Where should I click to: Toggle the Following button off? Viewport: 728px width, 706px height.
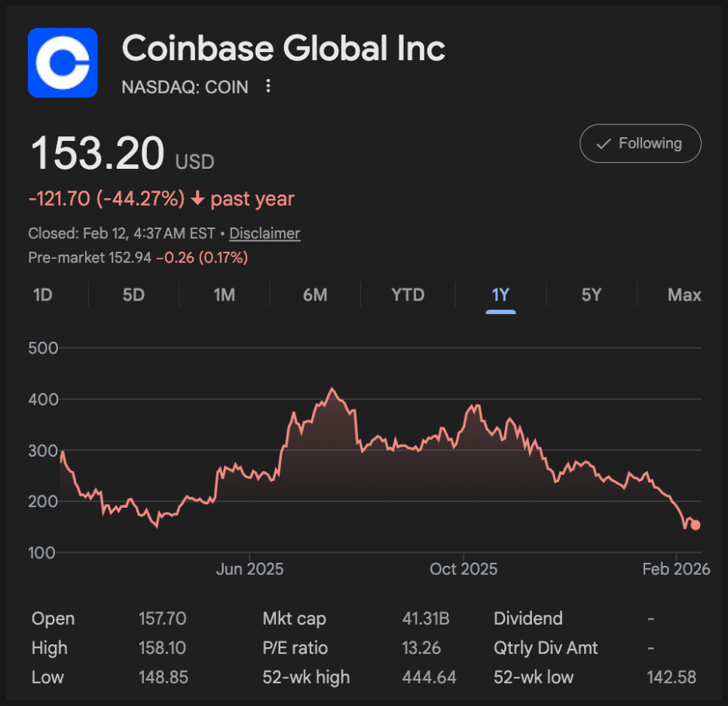[x=640, y=143]
